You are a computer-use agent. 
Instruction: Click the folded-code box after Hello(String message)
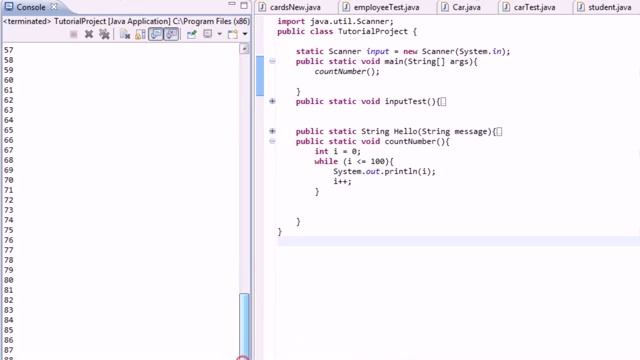[499, 131]
